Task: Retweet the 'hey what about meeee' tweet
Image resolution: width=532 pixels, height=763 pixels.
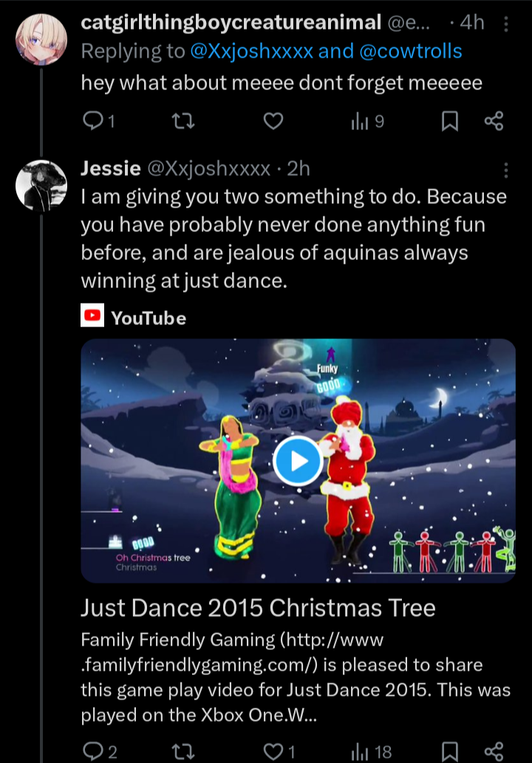Action: point(184,120)
